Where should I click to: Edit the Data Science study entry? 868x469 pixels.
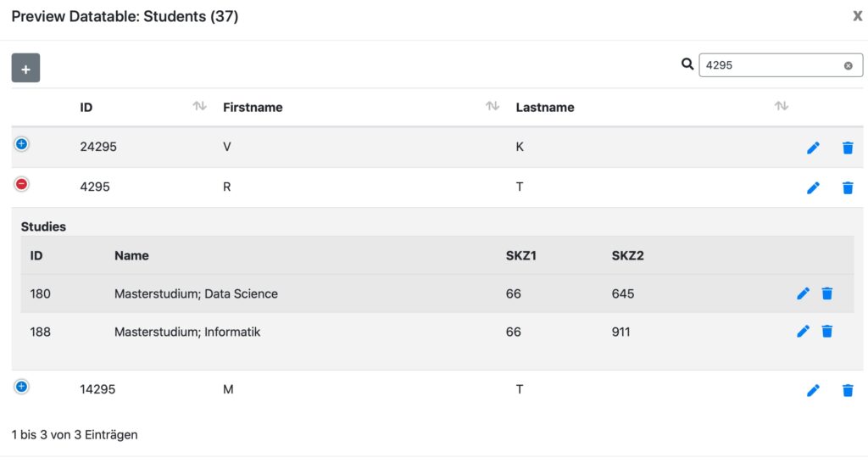pos(804,293)
